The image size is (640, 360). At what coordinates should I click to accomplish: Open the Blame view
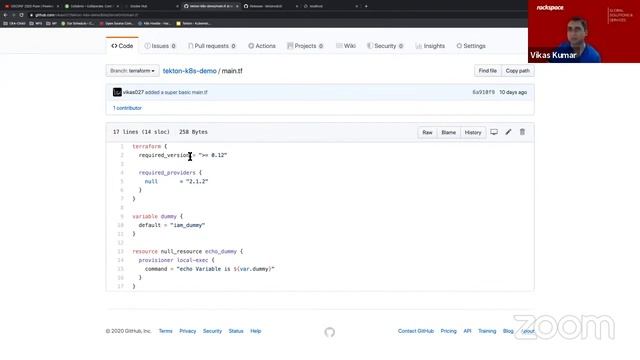coord(448,133)
